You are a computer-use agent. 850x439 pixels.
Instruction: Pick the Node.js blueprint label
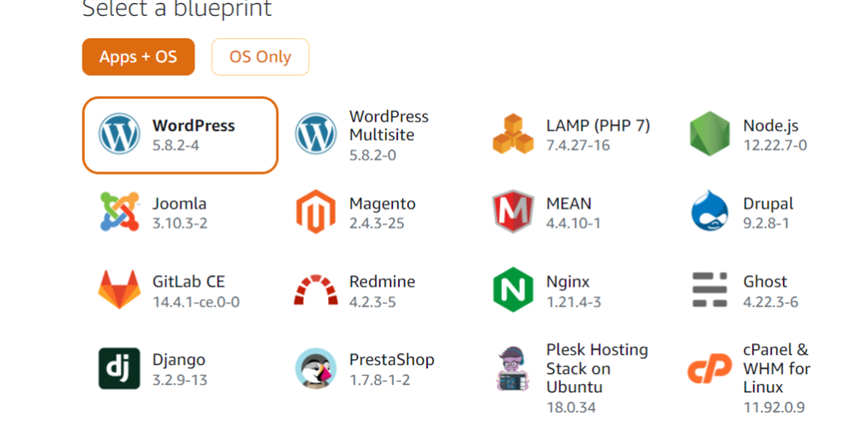pos(770,126)
